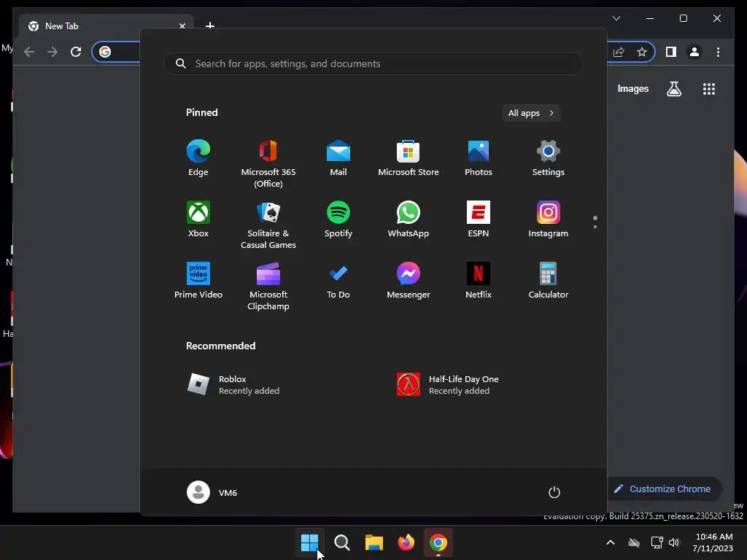The image size is (747, 560).
Task: Go to next page of pinned apps
Action: (x=595, y=227)
